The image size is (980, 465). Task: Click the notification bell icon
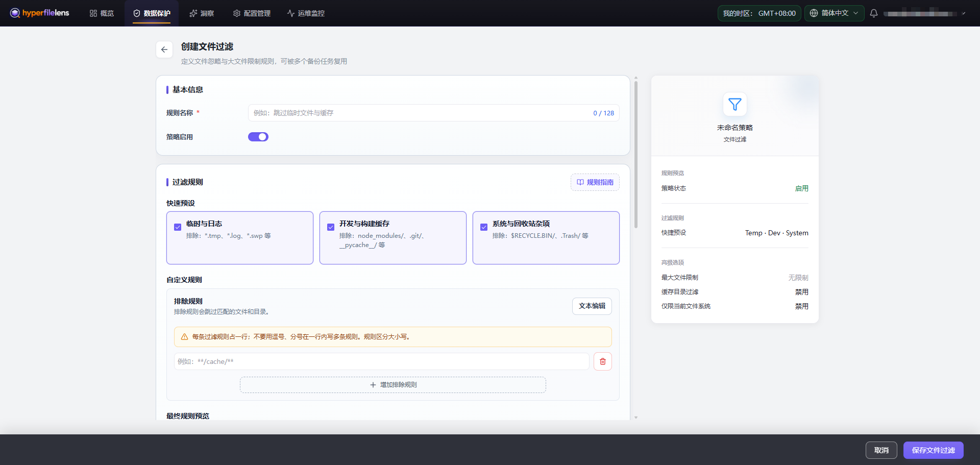click(874, 13)
